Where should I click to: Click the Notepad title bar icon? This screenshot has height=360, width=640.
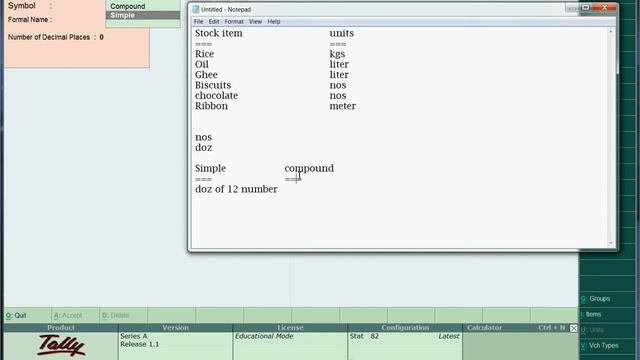(x=196, y=9)
